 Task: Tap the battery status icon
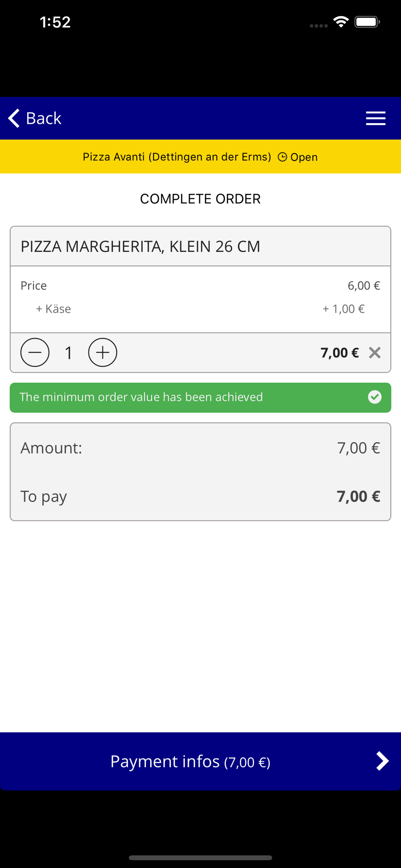click(367, 22)
